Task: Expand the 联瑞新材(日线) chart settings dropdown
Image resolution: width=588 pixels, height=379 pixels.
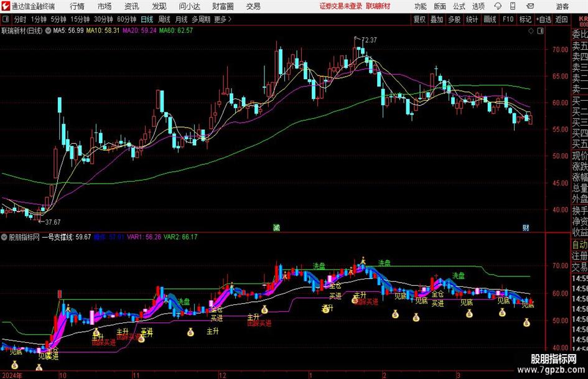Action: point(48,30)
